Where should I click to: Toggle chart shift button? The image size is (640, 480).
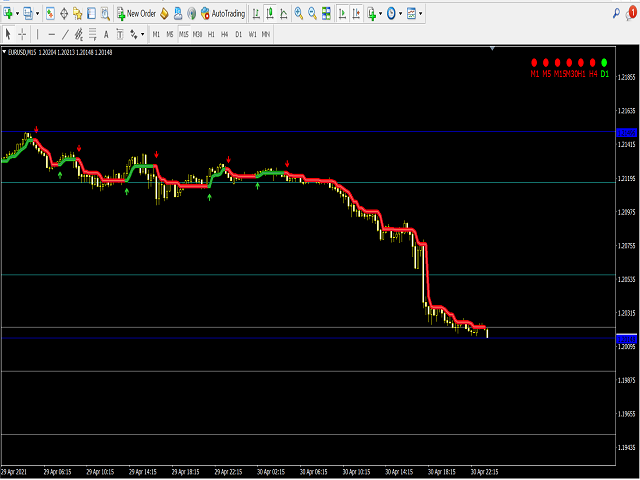coord(356,14)
